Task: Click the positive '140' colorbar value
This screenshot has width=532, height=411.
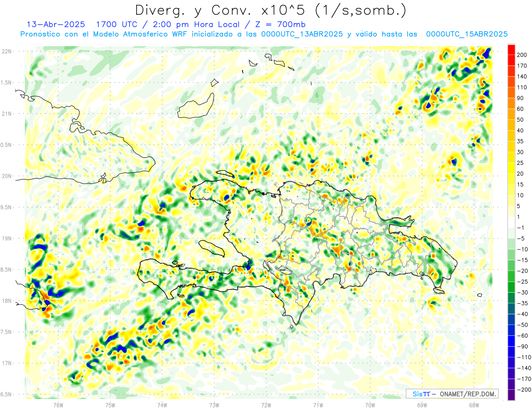Action: point(523,77)
